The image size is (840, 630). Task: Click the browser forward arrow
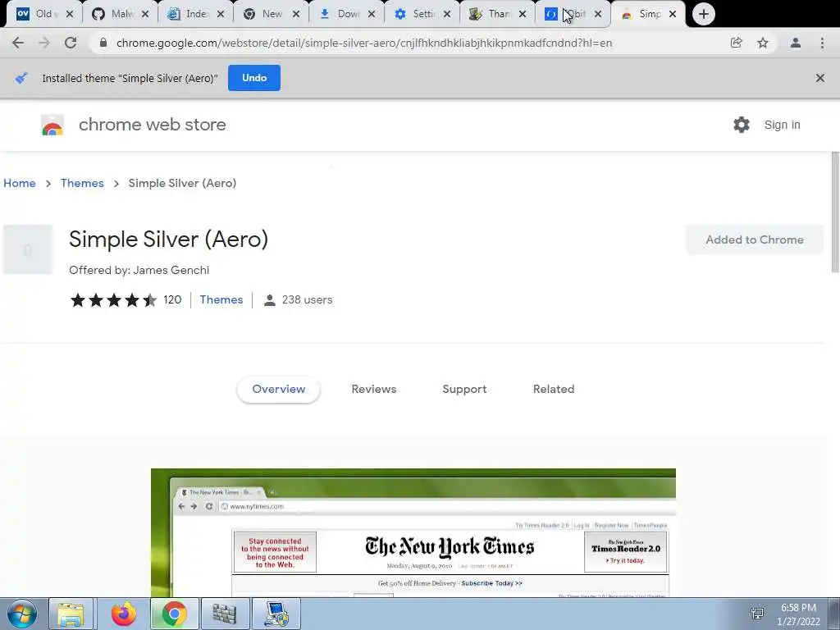pyautogui.click(x=44, y=43)
